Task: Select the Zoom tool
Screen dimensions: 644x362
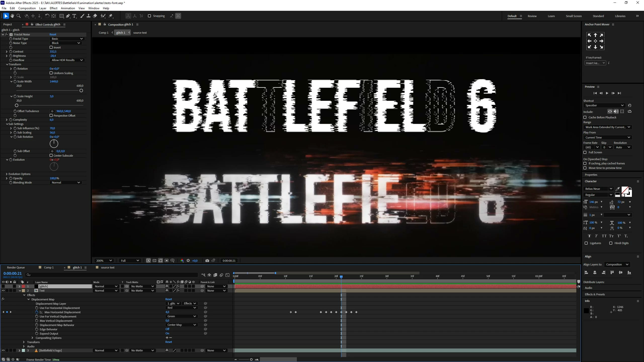Action: [x=18, y=16]
